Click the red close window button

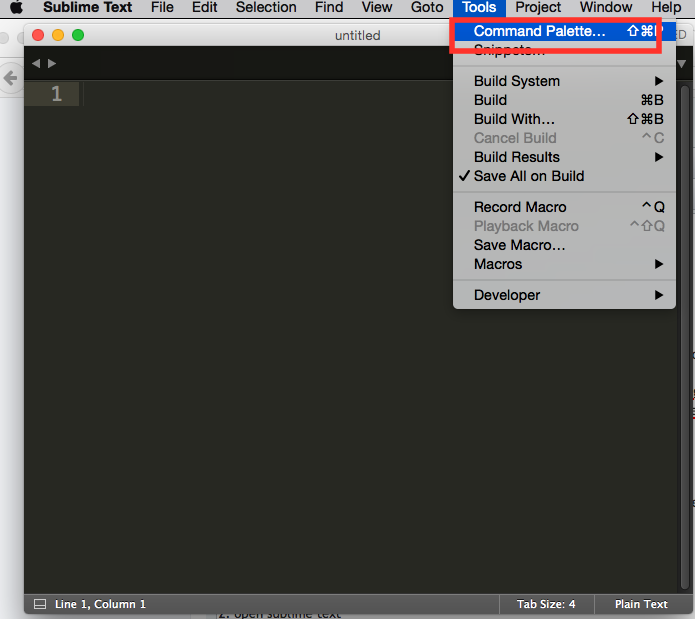(x=38, y=35)
